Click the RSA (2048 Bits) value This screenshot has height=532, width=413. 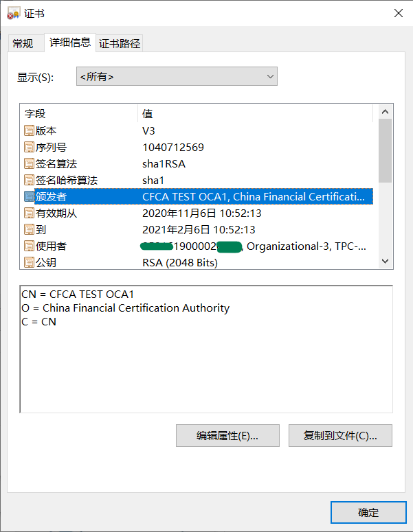tap(179, 262)
